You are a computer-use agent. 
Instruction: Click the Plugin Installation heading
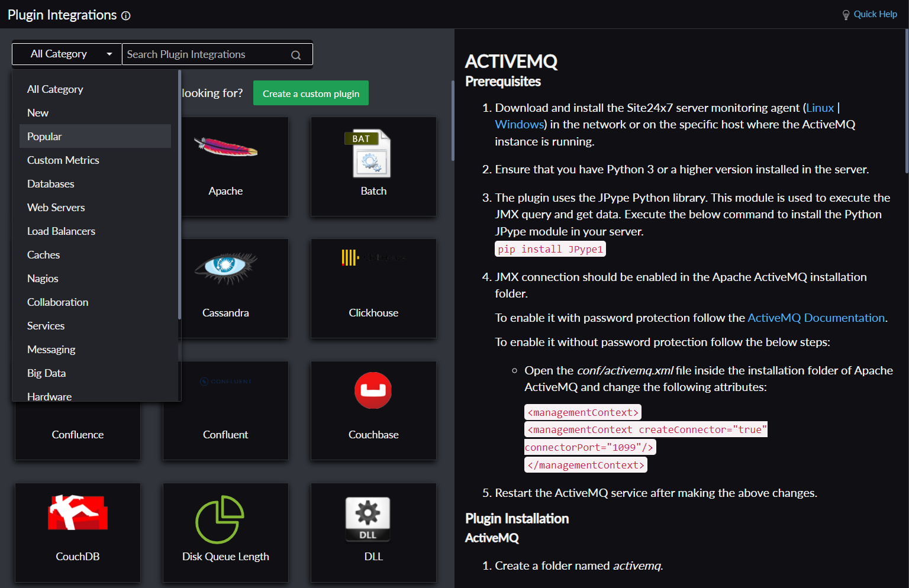(517, 519)
